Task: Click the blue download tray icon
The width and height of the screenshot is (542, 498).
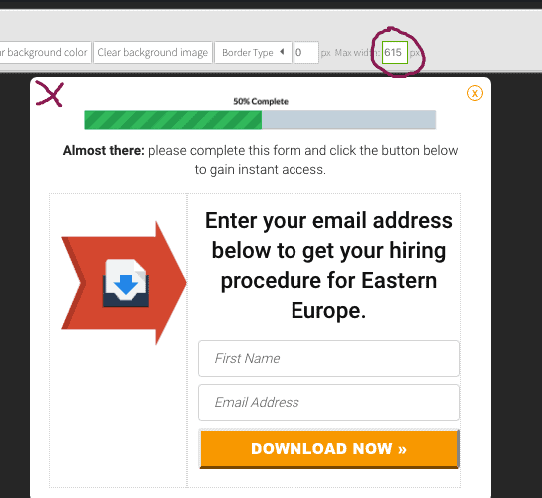Action: [x=126, y=283]
